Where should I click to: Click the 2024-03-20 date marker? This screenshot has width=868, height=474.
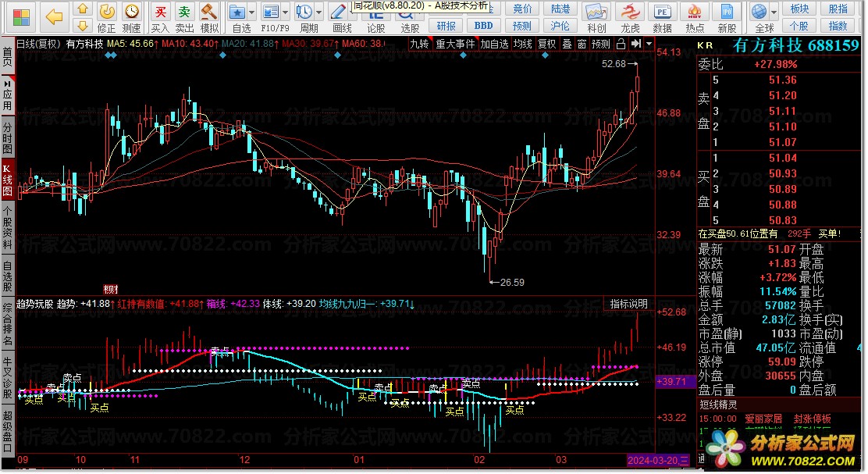tap(658, 460)
